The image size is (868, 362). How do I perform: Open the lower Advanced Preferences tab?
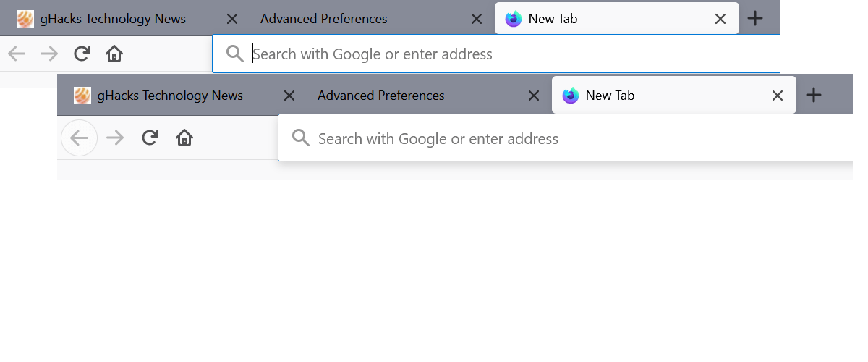click(x=381, y=96)
